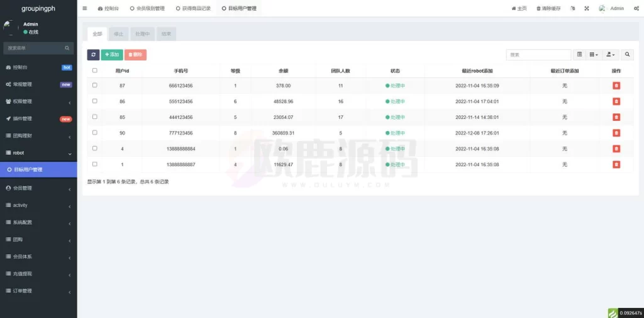Screen dimensions: 644x318
Task: Open the columns grid dropdown
Action: click(x=594, y=55)
